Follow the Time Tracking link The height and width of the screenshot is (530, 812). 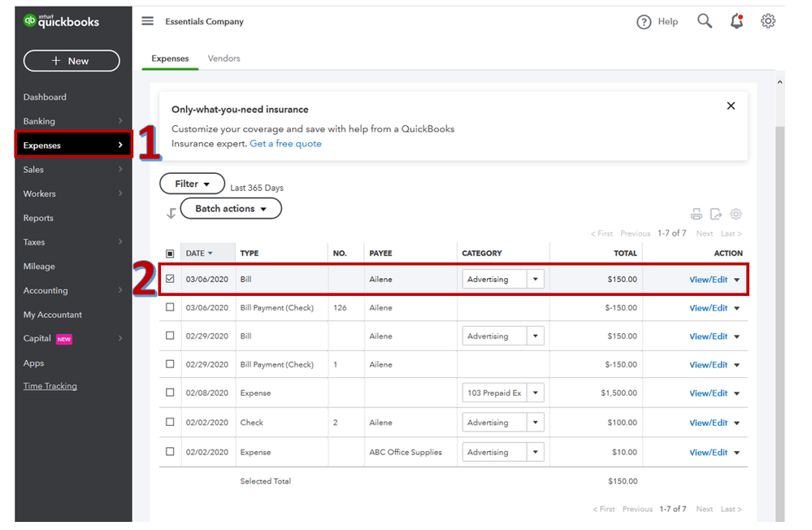click(x=50, y=386)
